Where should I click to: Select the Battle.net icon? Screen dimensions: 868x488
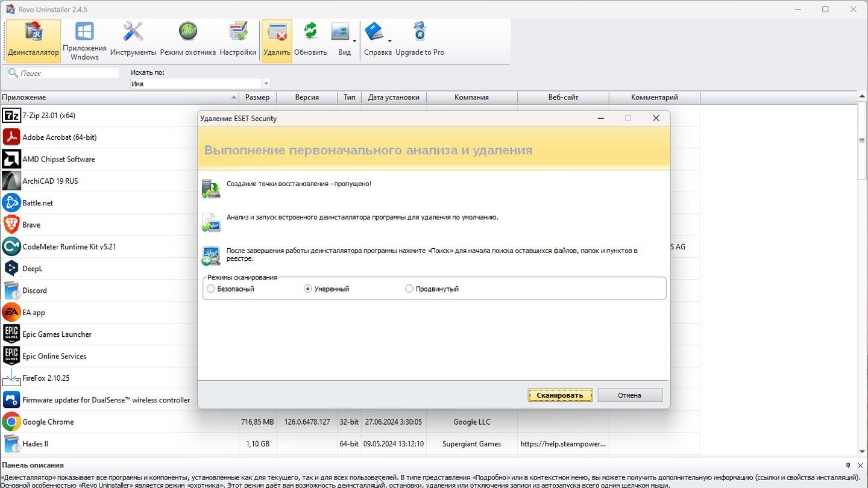11,203
